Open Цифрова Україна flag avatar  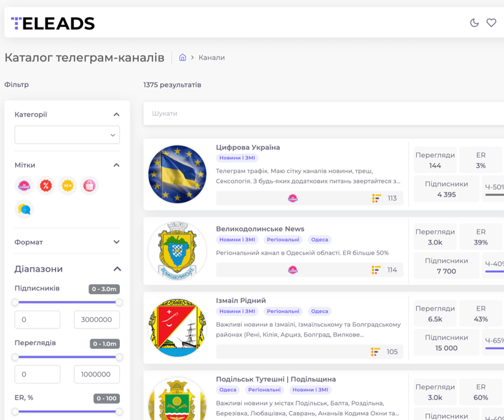click(x=177, y=174)
